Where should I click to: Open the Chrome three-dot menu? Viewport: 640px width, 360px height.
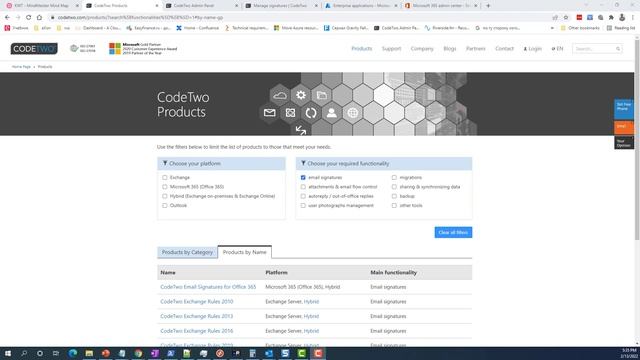pyautogui.click(x=633, y=18)
